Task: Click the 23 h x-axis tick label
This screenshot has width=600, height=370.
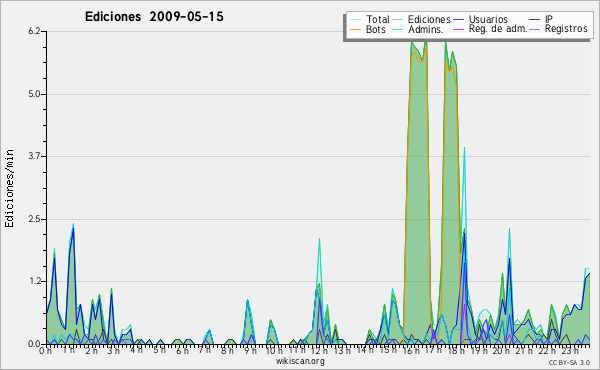Action: (x=569, y=350)
